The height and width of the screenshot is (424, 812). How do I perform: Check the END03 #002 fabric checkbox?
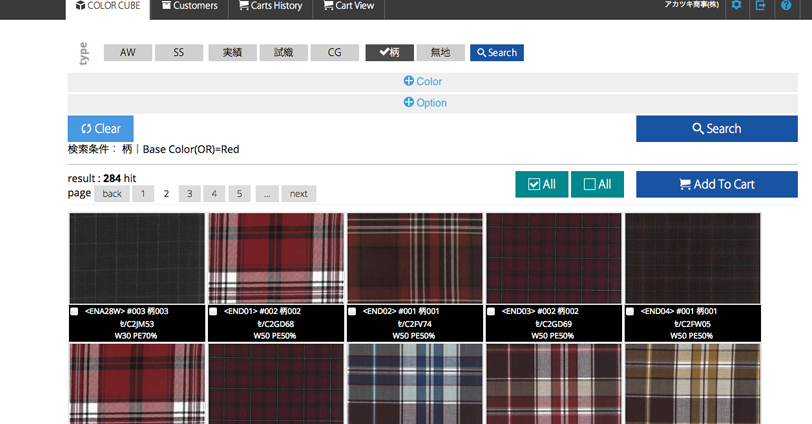(491, 311)
